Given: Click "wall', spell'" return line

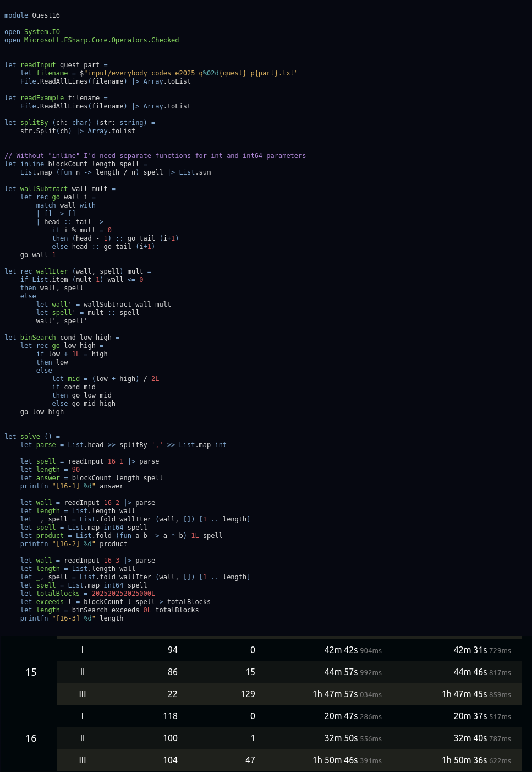Looking at the screenshot, I should pyautogui.click(x=62, y=321).
